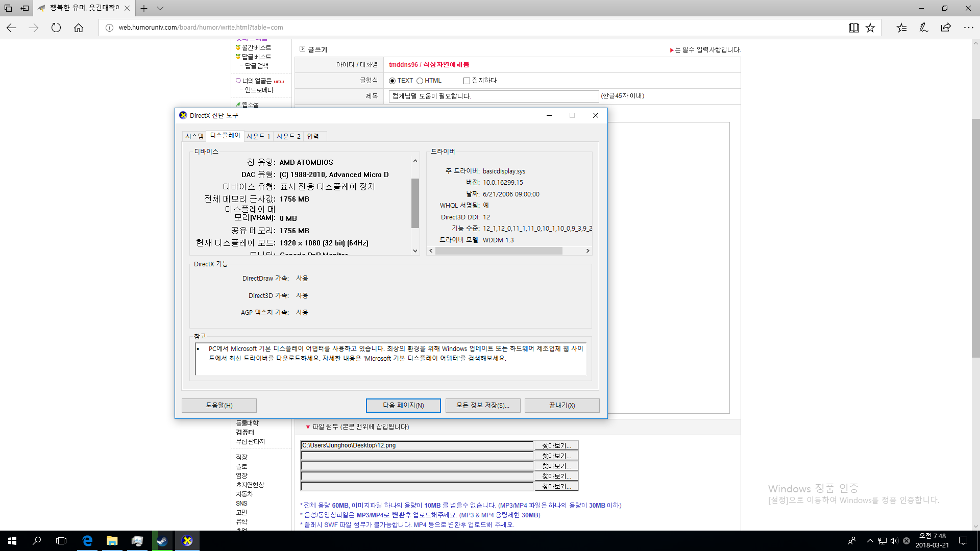Viewport: 980px width, 551px height.
Task: Open Edge reading view icon
Action: 853,28
